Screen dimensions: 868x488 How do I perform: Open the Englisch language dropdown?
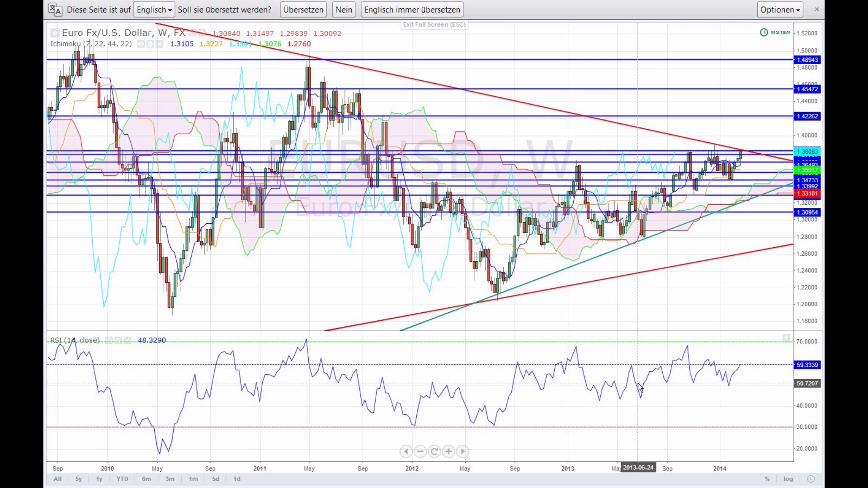point(154,9)
